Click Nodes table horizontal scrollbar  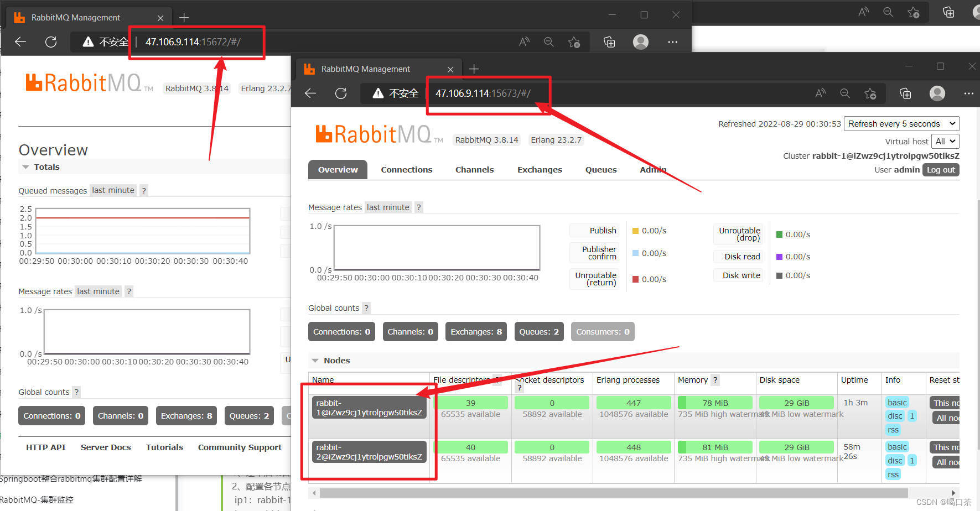point(613,493)
